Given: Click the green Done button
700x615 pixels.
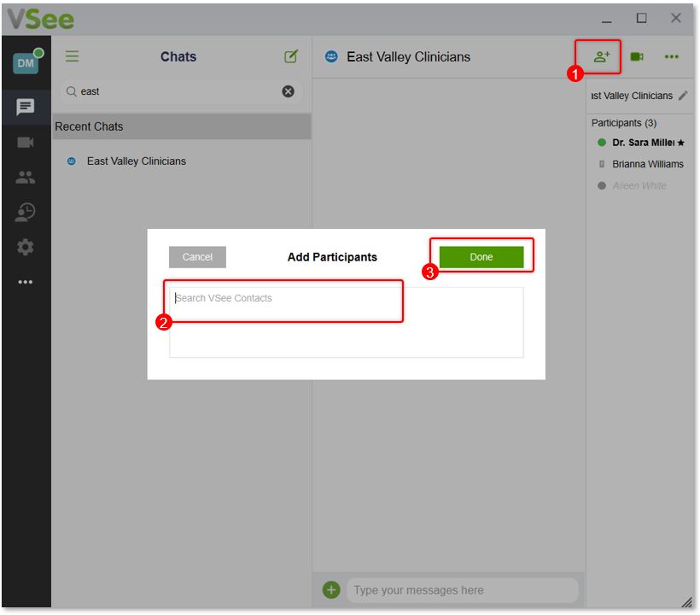Looking at the screenshot, I should coord(481,257).
